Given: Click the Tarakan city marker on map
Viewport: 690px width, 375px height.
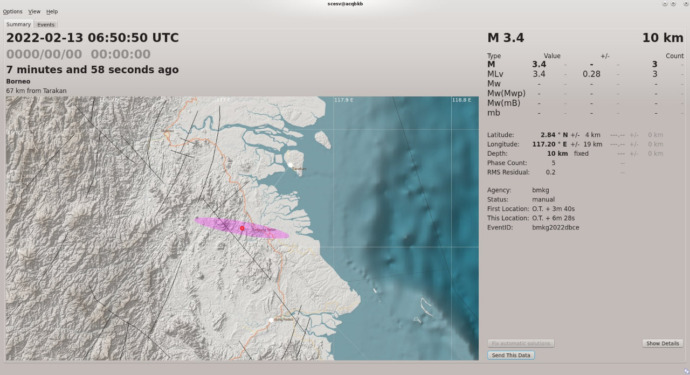Looking at the screenshot, I should point(290,165).
